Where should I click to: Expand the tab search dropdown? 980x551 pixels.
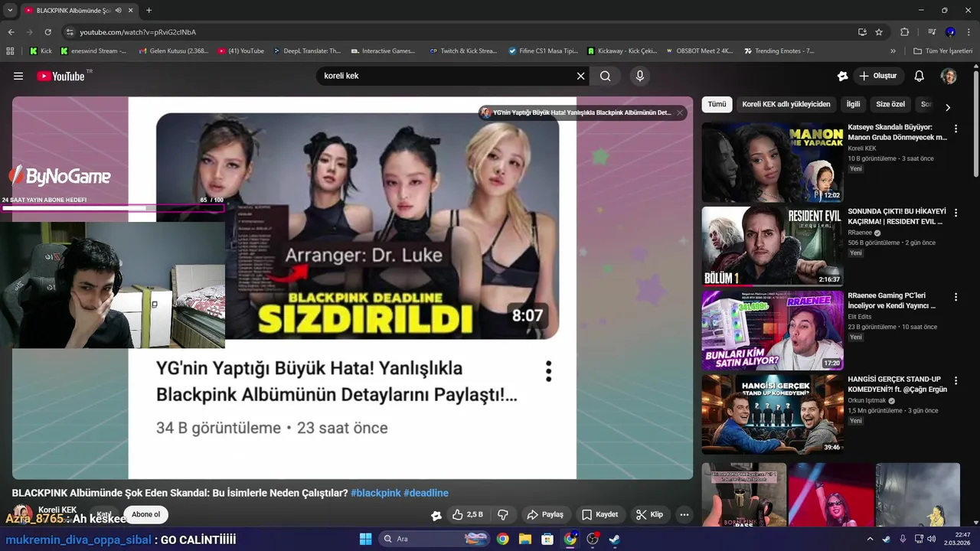(x=10, y=11)
